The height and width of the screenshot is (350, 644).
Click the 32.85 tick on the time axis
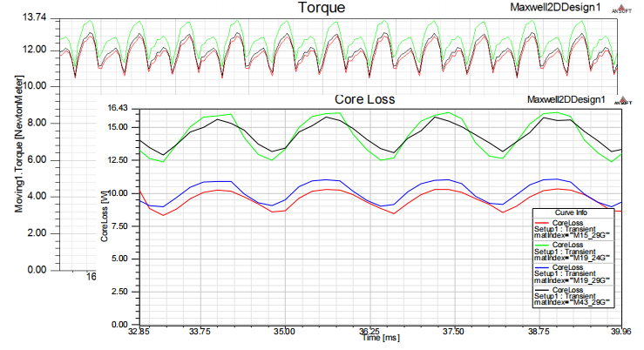(x=139, y=332)
